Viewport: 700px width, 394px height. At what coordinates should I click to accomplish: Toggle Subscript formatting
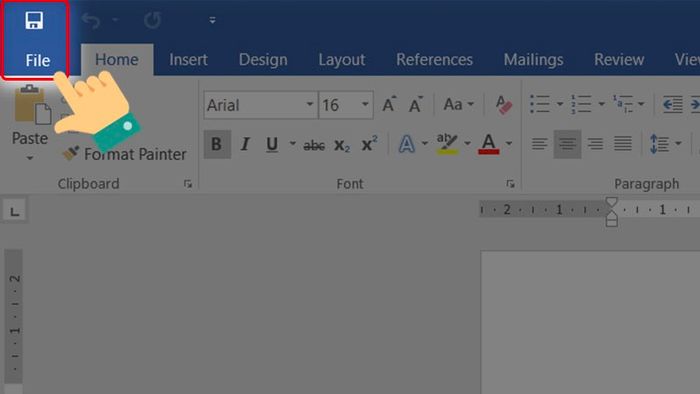342,145
